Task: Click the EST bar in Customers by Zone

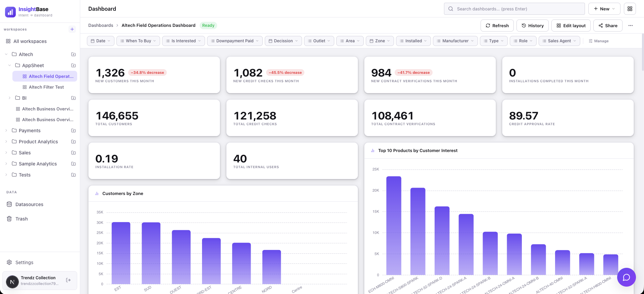Action: [x=121, y=253]
